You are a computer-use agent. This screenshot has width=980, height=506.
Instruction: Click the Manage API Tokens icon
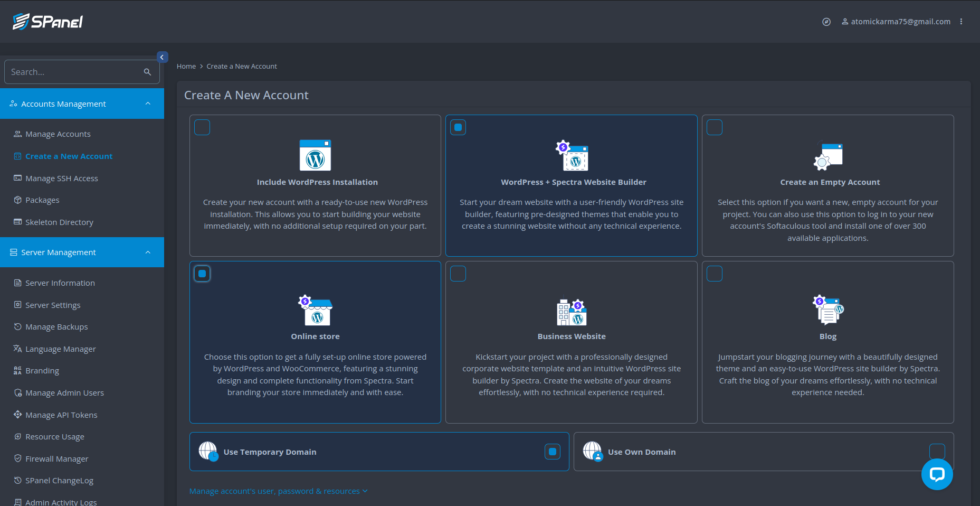[x=16, y=415]
